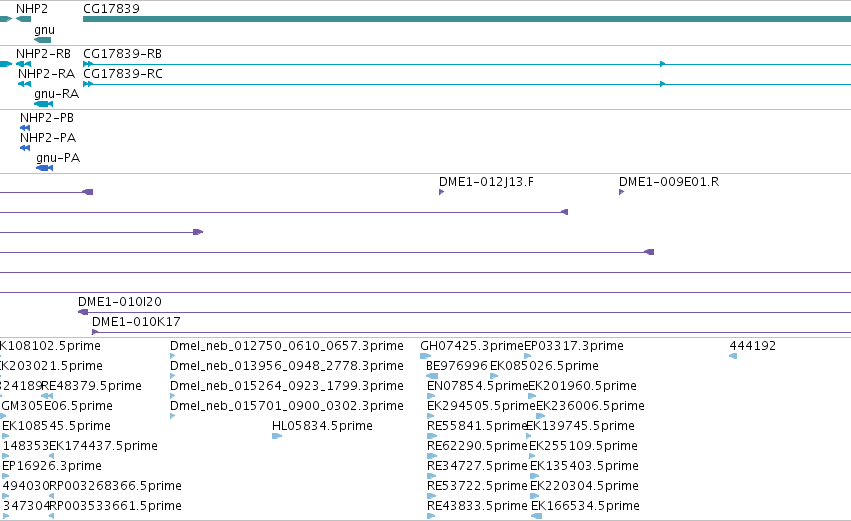Open the CG17839-RB transcript label

pyautogui.click(x=123, y=54)
